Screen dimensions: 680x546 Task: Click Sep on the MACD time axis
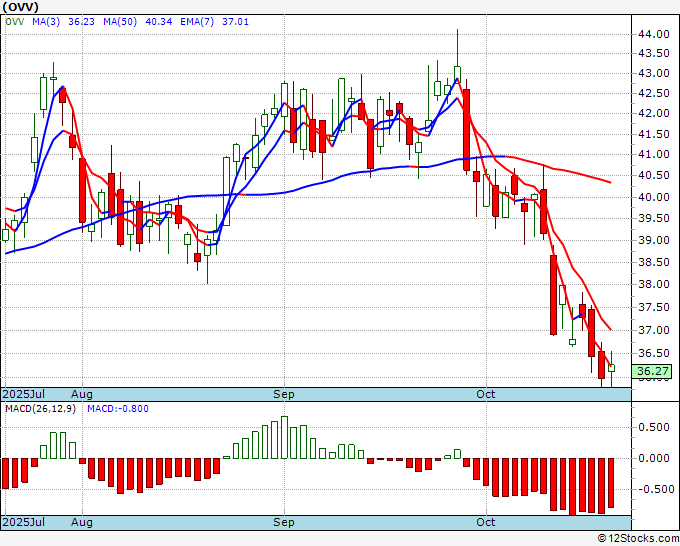(x=284, y=523)
